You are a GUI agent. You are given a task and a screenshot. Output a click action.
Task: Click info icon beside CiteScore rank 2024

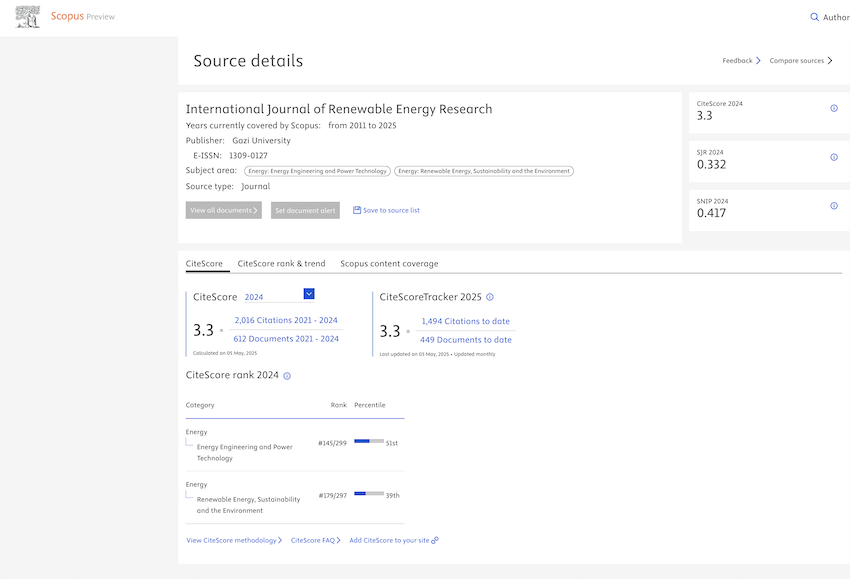pos(287,376)
